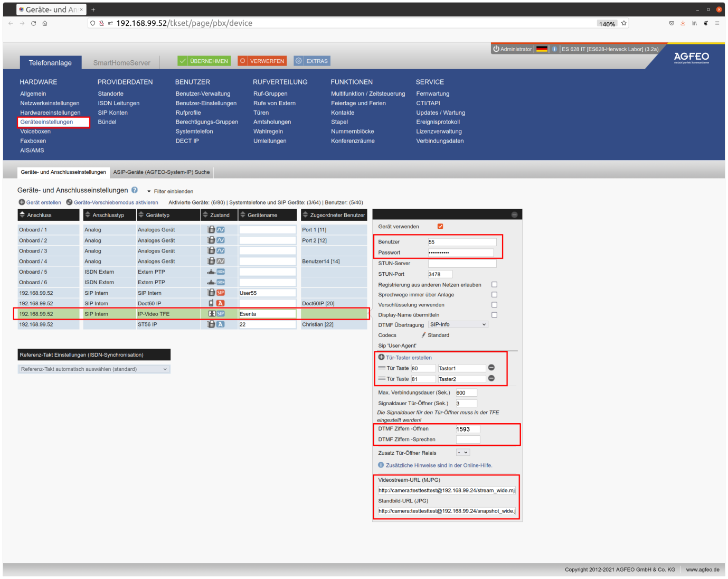Open the DTMF Übertragung SIP-Info dropdown
728x579 pixels.
coord(458,324)
